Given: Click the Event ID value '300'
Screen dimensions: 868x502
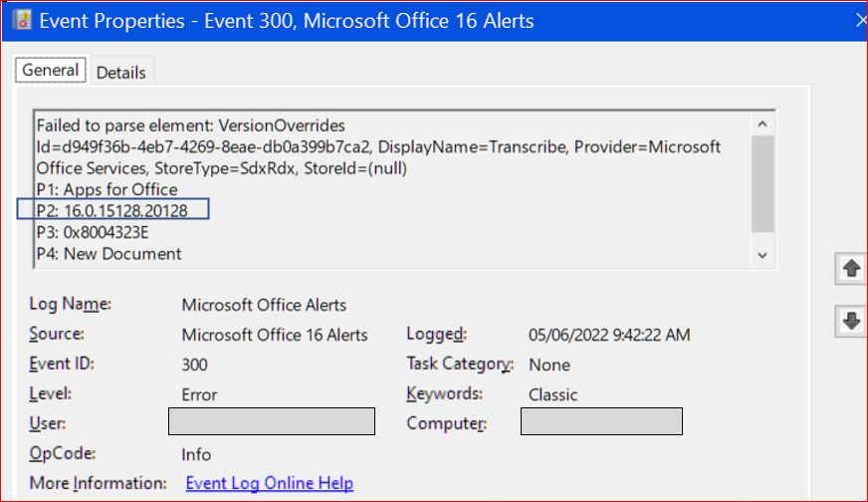Looking at the screenshot, I should click(195, 365).
